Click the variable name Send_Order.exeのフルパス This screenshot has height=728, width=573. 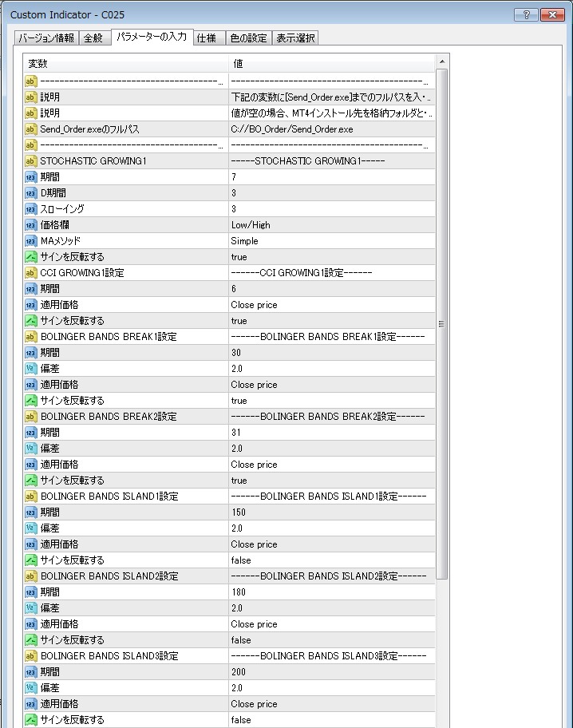click(x=89, y=129)
